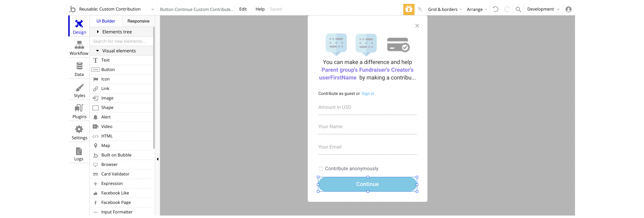Click the Continue button

coord(367,184)
